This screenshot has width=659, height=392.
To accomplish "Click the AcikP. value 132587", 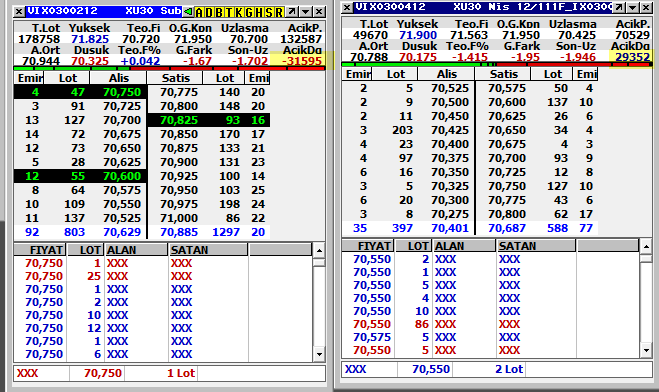I will pyautogui.click(x=301, y=39).
